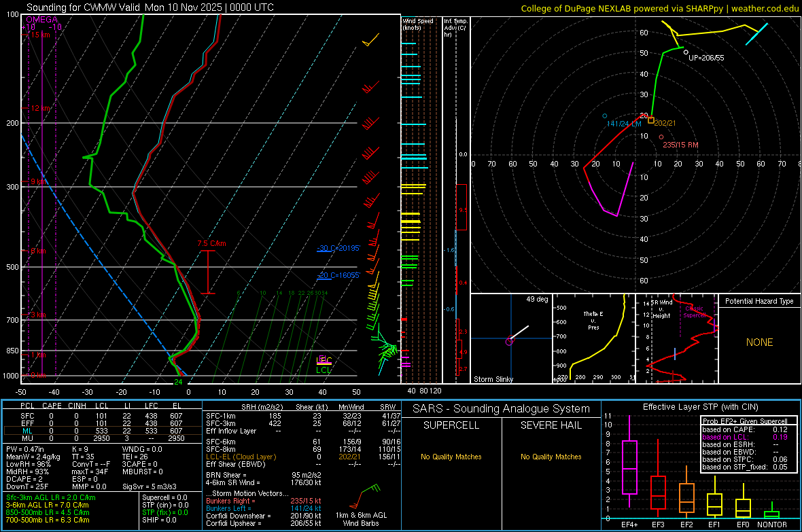Click the SEVERE HAIL column heading

(551, 425)
